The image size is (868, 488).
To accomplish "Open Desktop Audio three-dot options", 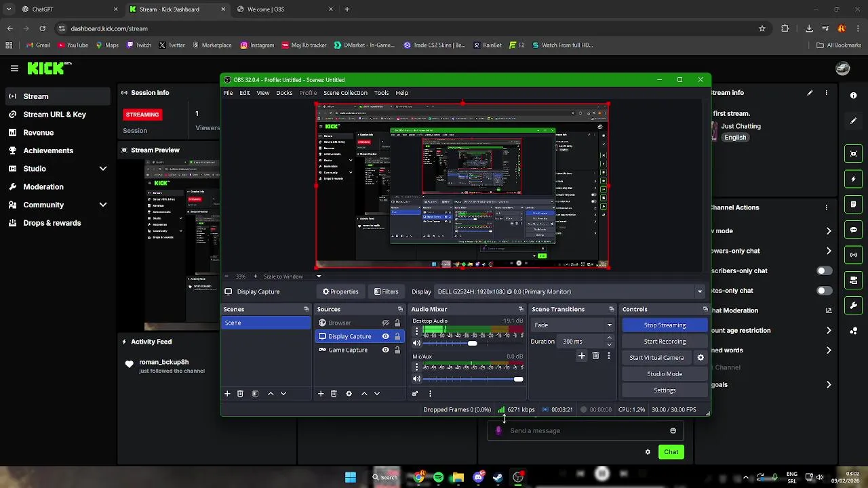I will pyautogui.click(x=416, y=332).
